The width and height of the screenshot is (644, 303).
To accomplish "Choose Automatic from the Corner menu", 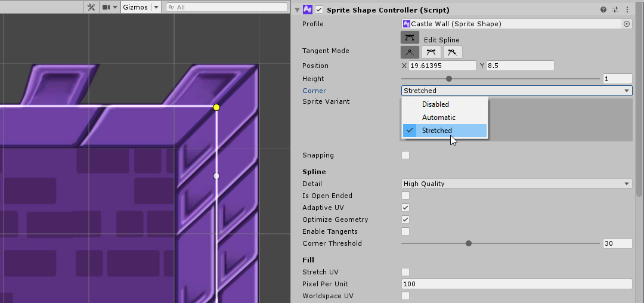I will coord(438,118).
